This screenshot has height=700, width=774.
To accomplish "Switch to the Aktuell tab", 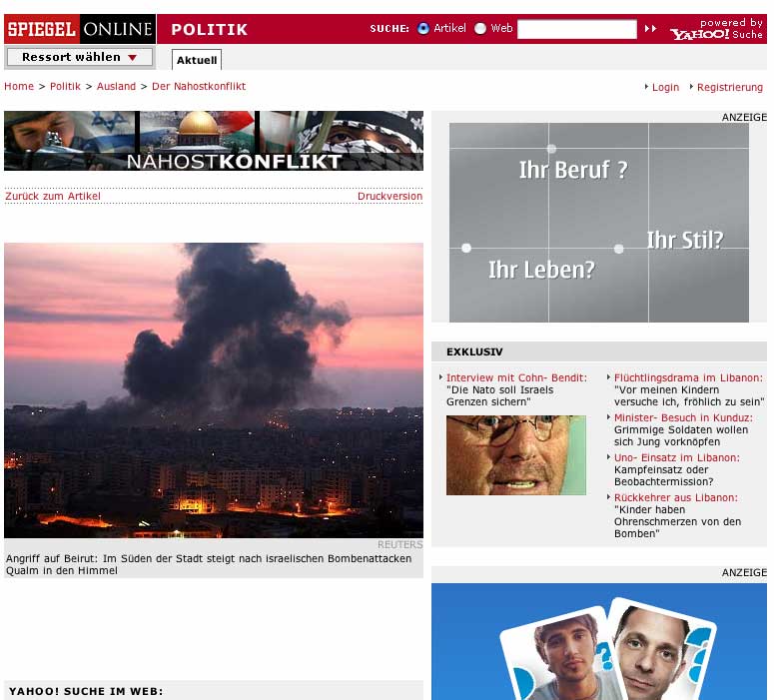I will click(x=197, y=60).
